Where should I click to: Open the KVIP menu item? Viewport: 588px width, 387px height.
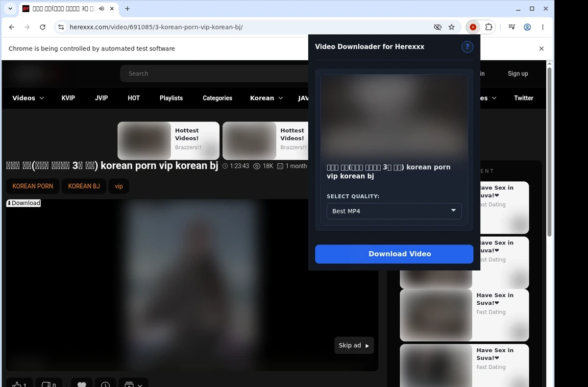click(x=68, y=98)
